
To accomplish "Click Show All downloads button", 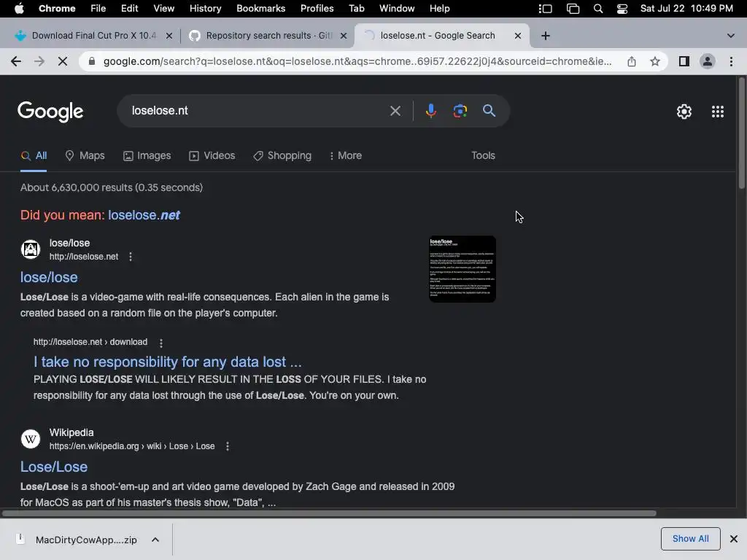I will pos(690,539).
